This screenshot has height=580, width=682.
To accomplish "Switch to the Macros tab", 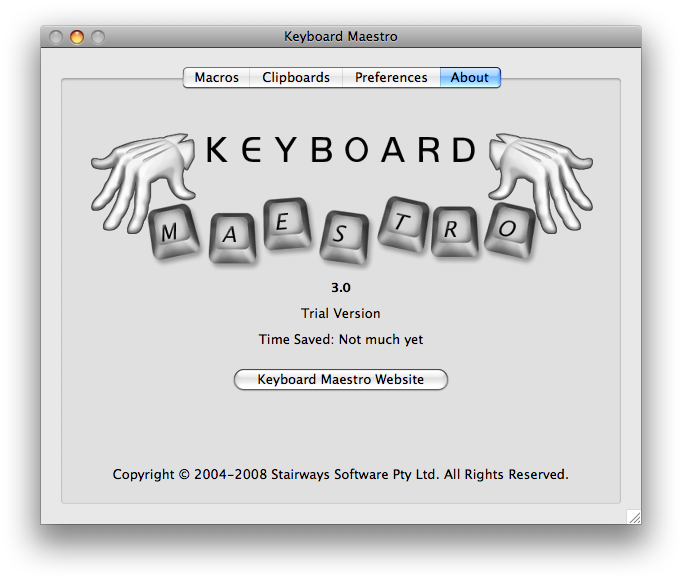I will click(217, 77).
